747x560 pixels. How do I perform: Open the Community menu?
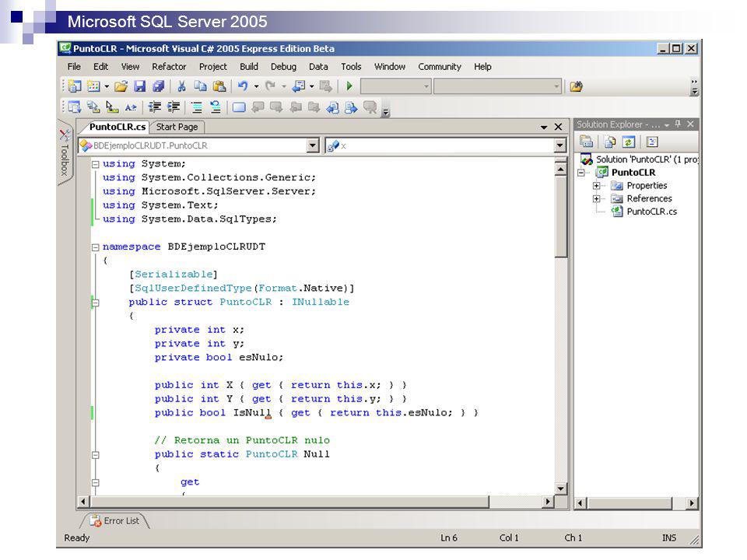pos(440,67)
